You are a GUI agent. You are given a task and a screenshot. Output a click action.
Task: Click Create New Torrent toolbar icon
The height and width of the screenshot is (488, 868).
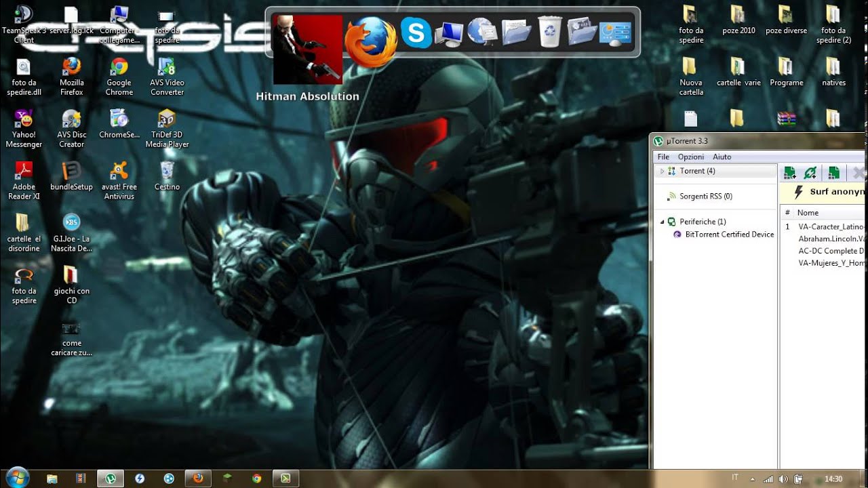tap(833, 173)
